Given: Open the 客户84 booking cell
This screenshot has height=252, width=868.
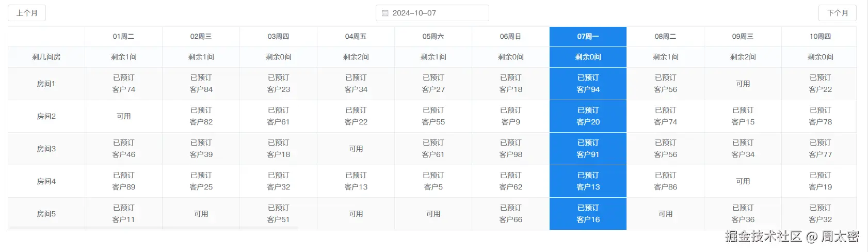Looking at the screenshot, I should click(201, 84).
